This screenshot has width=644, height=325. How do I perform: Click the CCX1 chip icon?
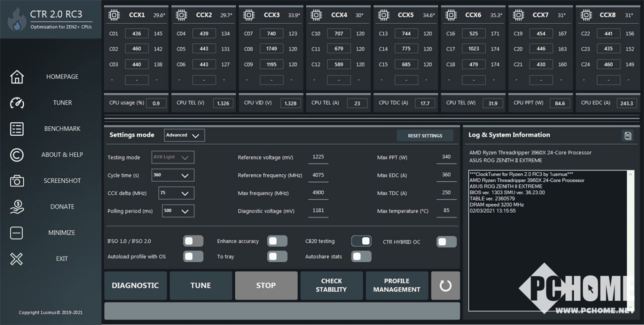(114, 15)
